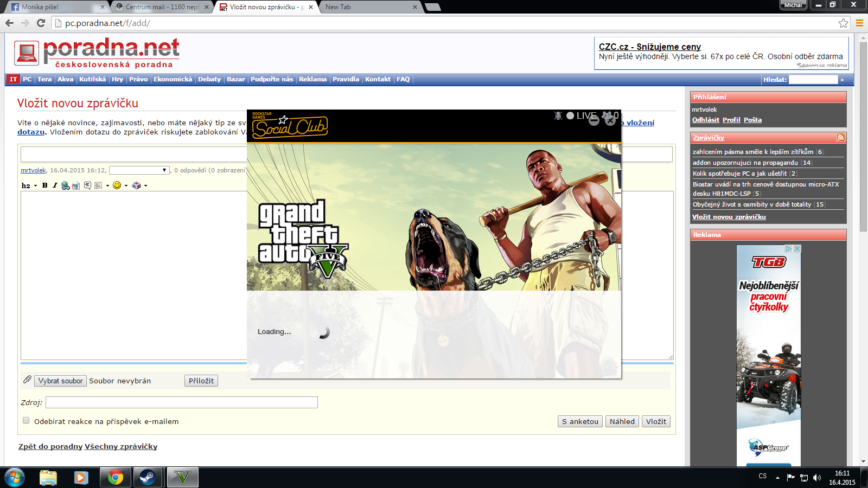Launch Steam from the taskbar

(147, 477)
